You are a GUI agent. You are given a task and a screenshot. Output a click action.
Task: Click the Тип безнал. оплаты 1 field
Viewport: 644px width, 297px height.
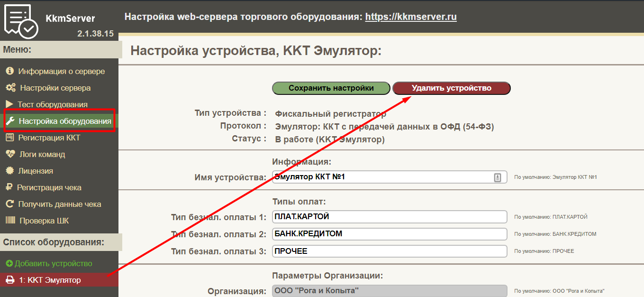[390, 217]
